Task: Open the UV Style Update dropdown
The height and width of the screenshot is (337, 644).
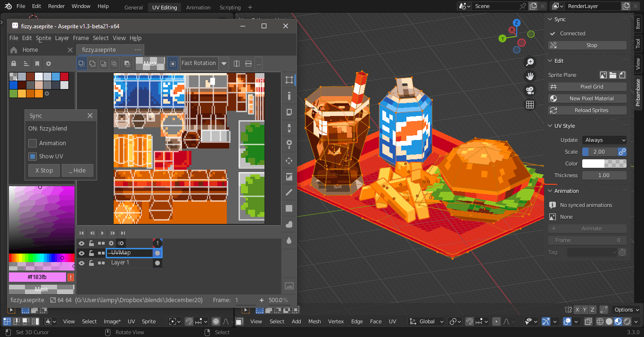Action: pyautogui.click(x=604, y=140)
